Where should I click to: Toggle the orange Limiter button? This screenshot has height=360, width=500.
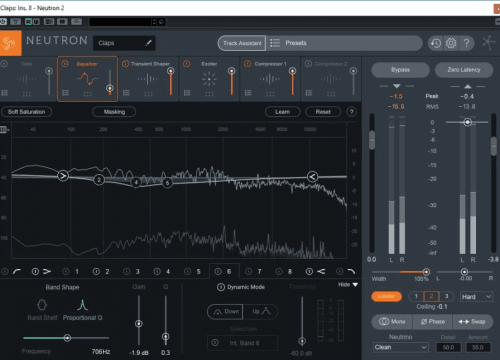click(x=386, y=296)
